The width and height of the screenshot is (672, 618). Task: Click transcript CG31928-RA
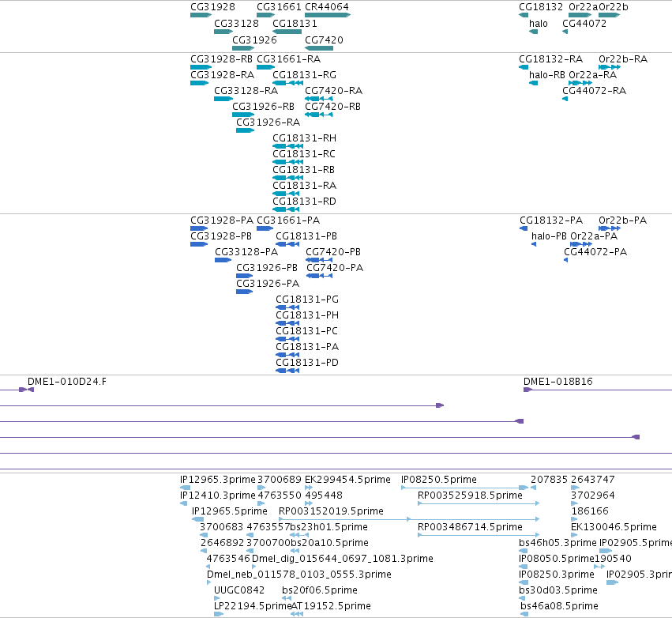click(199, 83)
